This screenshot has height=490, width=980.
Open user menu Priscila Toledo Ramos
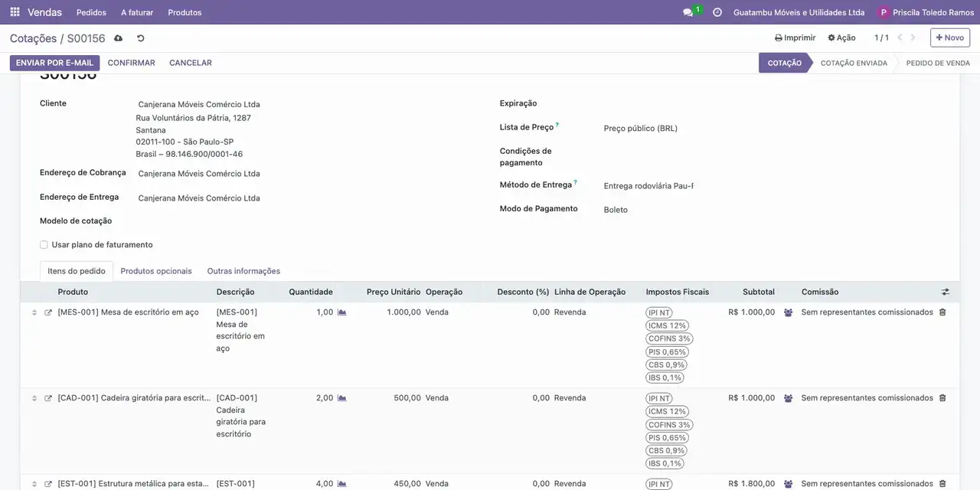click(x=926, y=12)
